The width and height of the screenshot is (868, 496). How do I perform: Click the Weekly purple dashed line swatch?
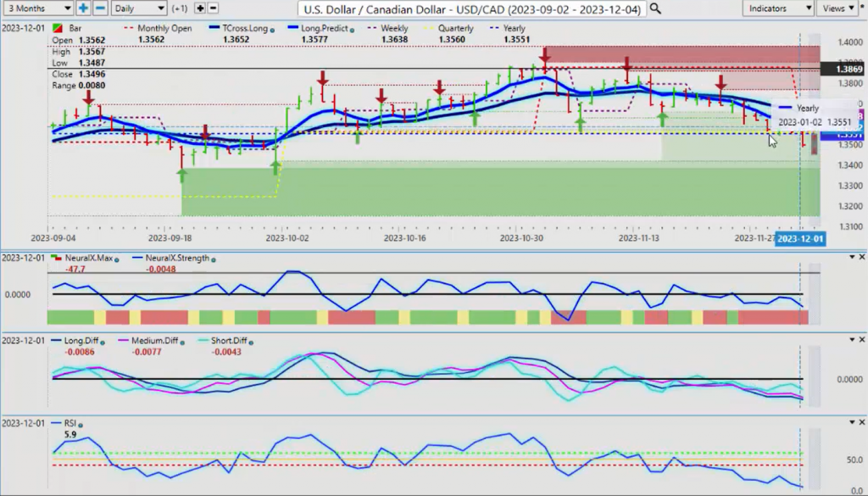(373, 28)
